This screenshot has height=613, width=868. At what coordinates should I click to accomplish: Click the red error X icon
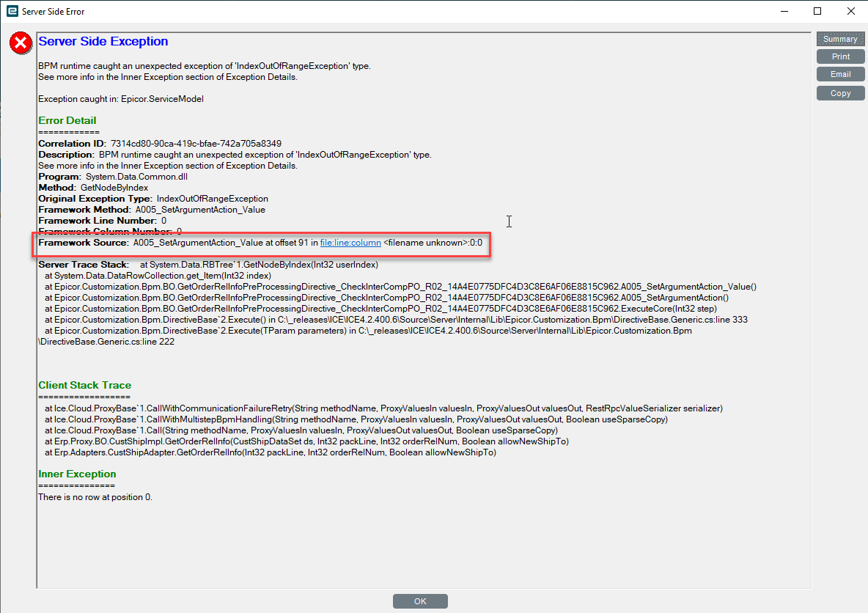coord(20,43)
